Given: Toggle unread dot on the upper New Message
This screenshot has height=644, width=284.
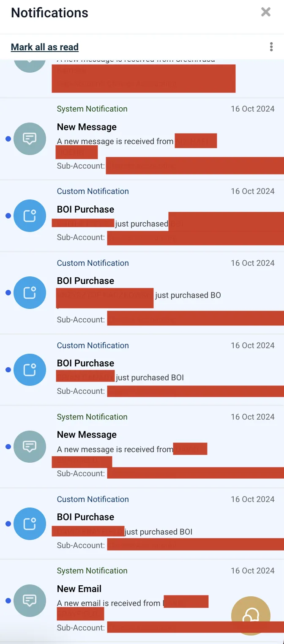Looking at the screenshot, I should point(8,139).
